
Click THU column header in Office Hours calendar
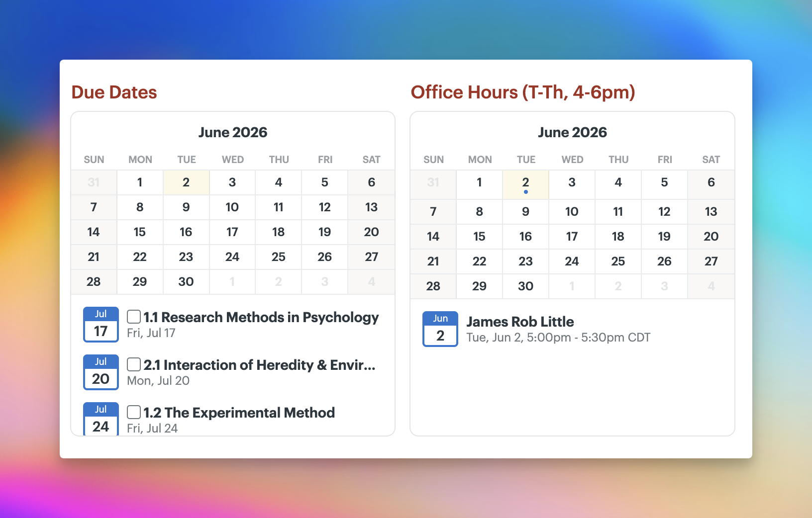[618, 160]
